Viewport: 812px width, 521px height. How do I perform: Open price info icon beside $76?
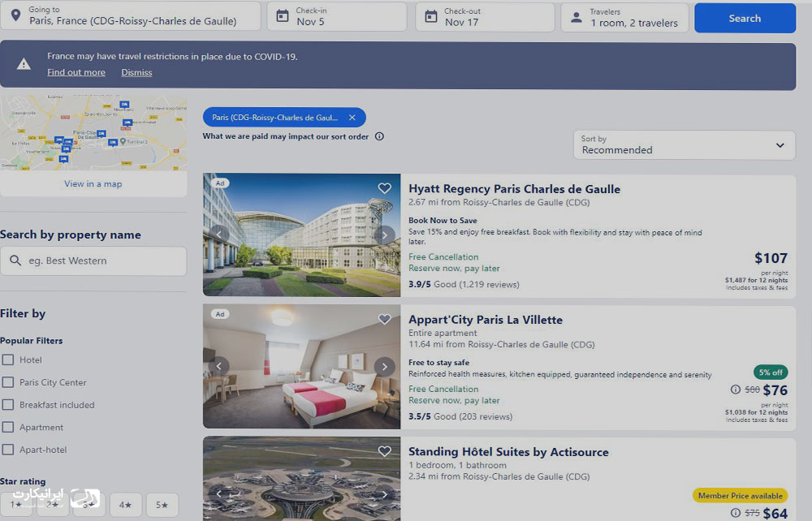[736, 390]
